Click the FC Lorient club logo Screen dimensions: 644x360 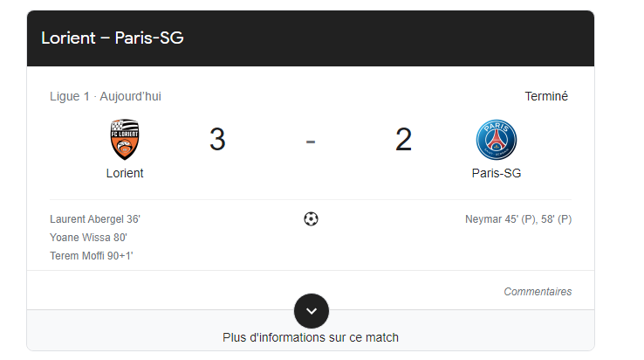(x=125, y=140)
